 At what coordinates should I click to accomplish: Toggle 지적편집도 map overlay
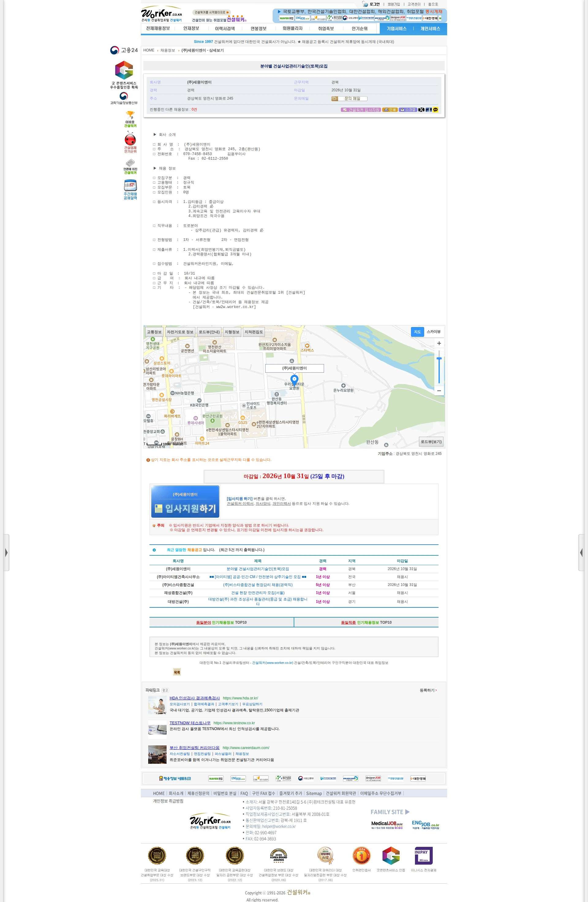(x=254, y=332)
